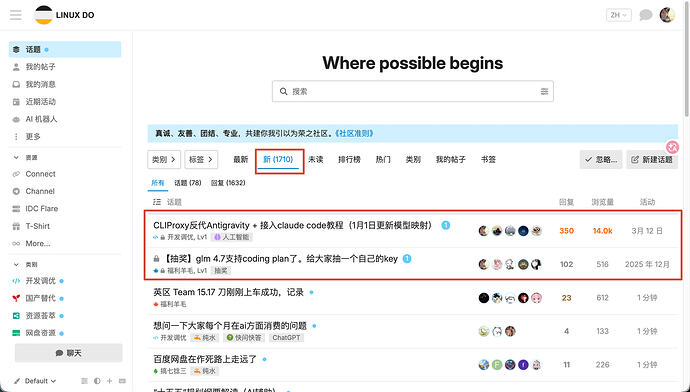Switch to the 最新 tab

241,160
